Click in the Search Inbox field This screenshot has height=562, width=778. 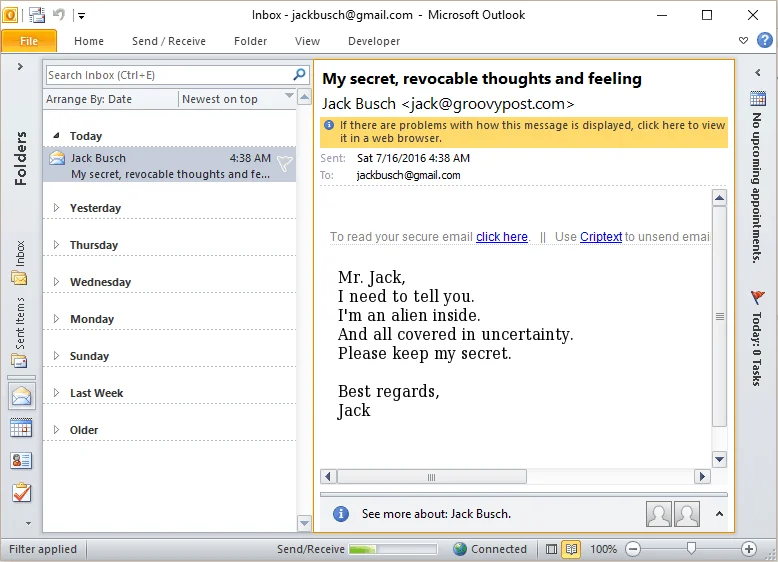click(x=169, y=75)
